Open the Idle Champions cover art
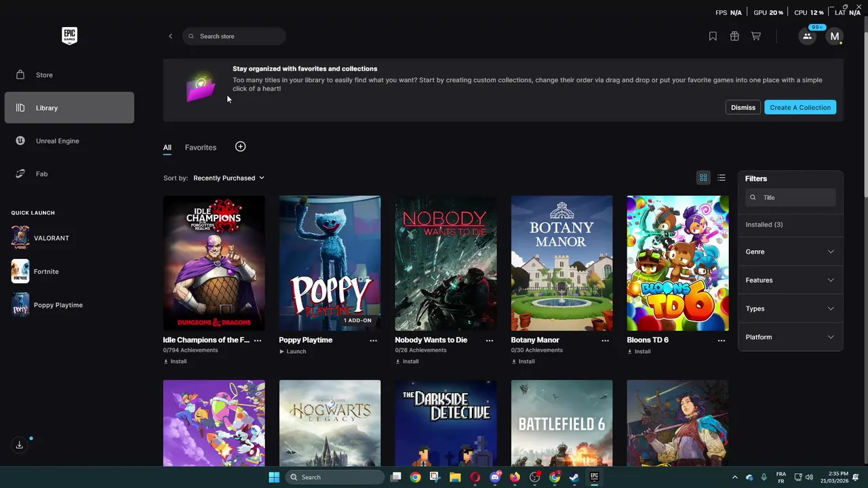The width and height of the screenshot is (868, 488). point(214,263)
